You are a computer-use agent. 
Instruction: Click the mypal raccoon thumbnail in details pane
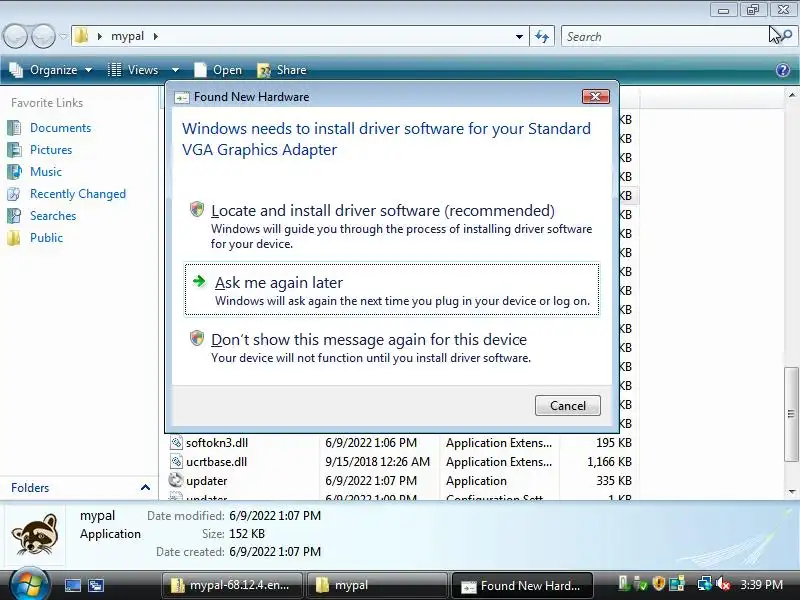35,535
